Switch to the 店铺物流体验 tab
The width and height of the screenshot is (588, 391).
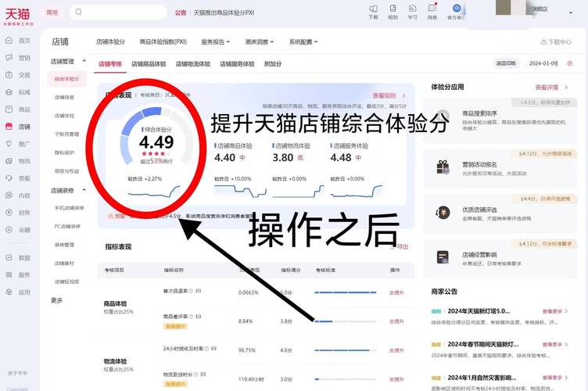click(x=193, y=64)
